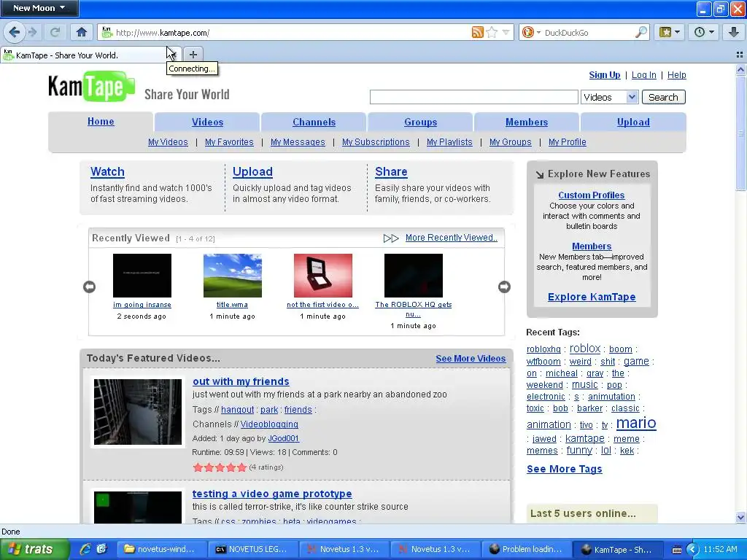Open the Help link
Viewport: 747px width, 560px height.
pyautogui.click(x=676, y=75)
